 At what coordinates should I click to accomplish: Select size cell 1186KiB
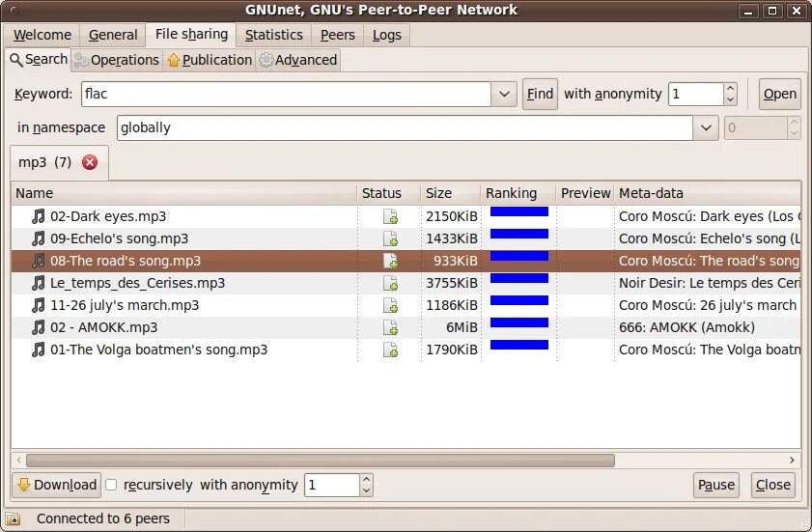coord(452,305)
